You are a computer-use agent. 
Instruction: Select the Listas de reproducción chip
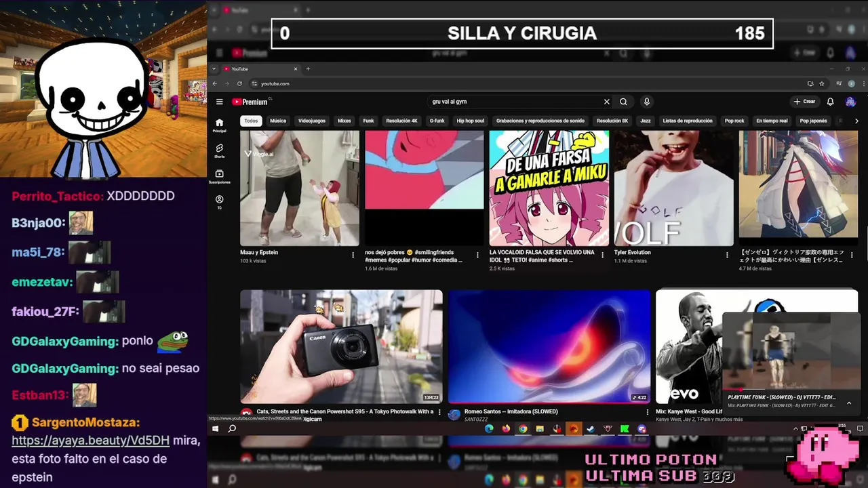click(688, 121)
